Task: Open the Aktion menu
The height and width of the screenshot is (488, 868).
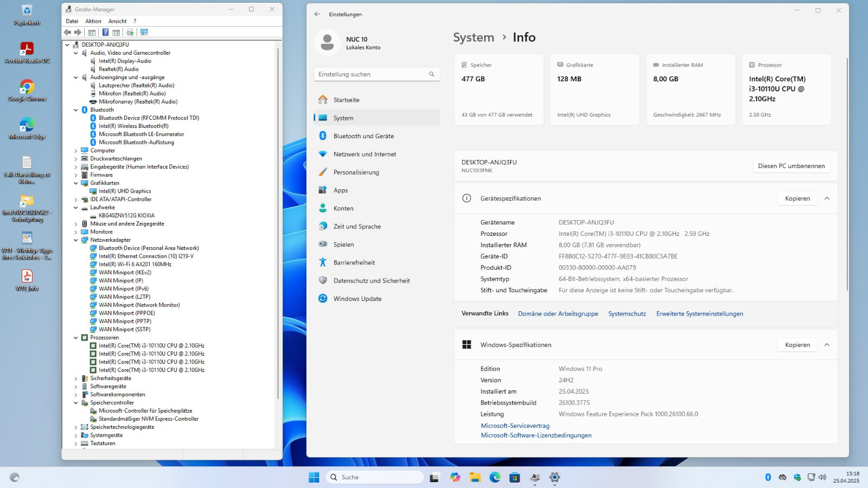Action: coord(93,21)
